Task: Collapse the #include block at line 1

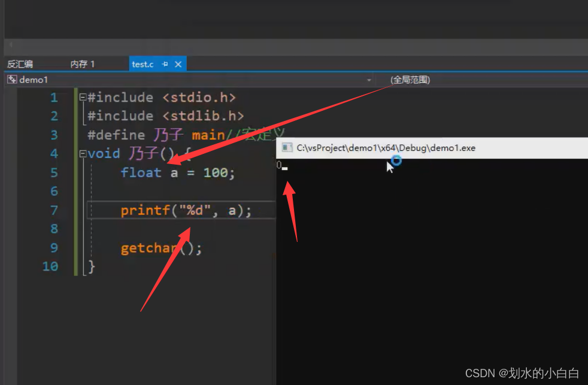Action: (x=83, y=98)
